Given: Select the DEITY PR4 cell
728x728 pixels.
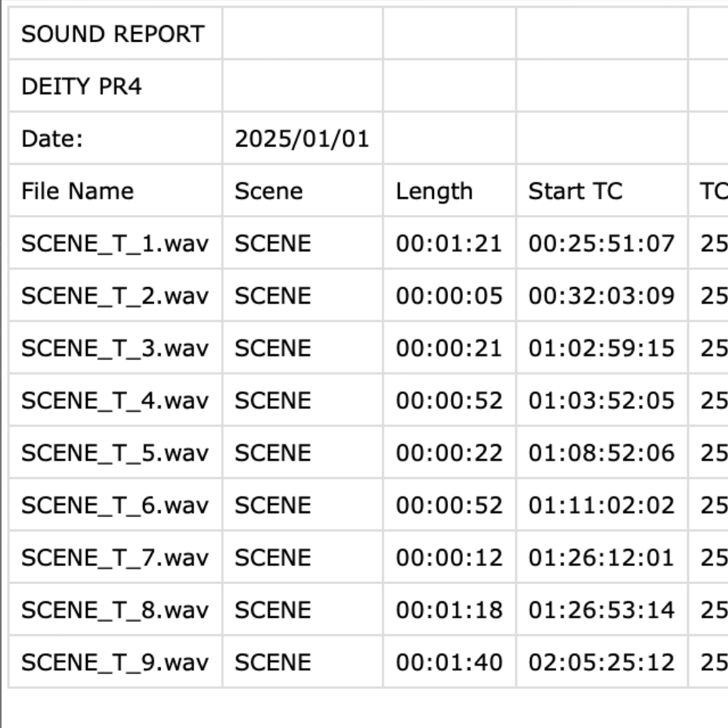Looking at the screenshot, I should pyautogui.click(x=81, y=86).
